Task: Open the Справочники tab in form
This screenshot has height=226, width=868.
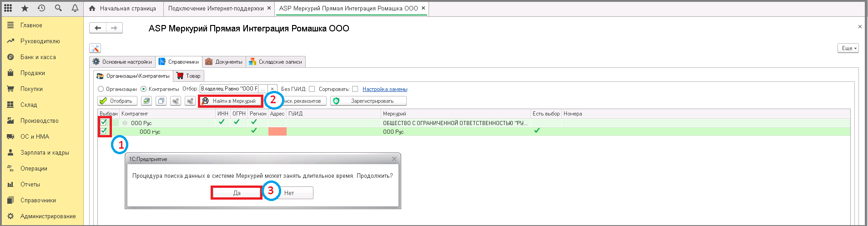Action: tap(179, 62)
